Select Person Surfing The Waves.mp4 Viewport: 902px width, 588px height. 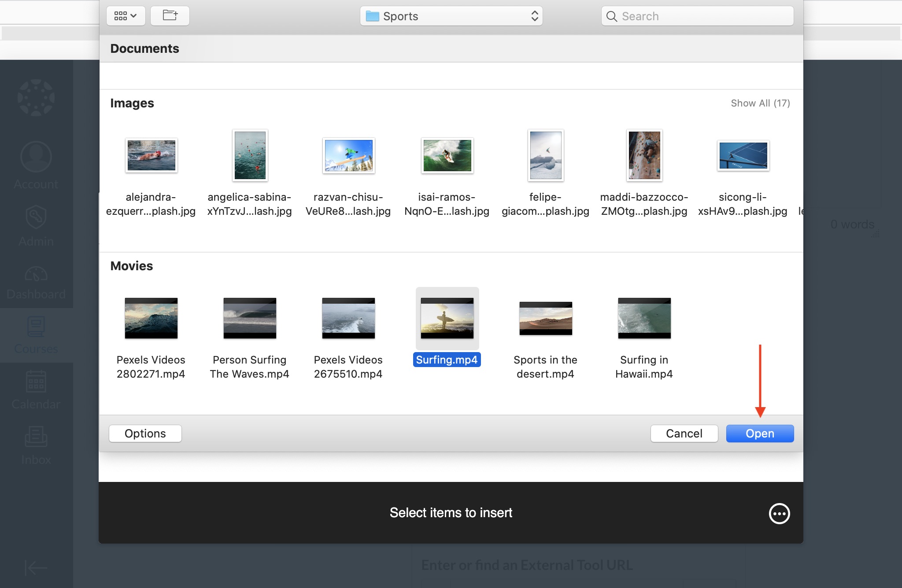(x=250, y=318)
